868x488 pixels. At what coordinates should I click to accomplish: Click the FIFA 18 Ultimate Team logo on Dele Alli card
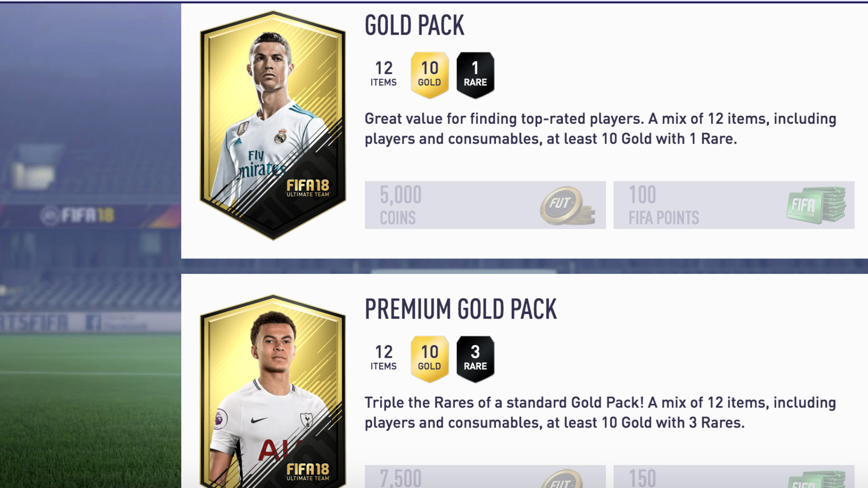(x=308, y=472)
